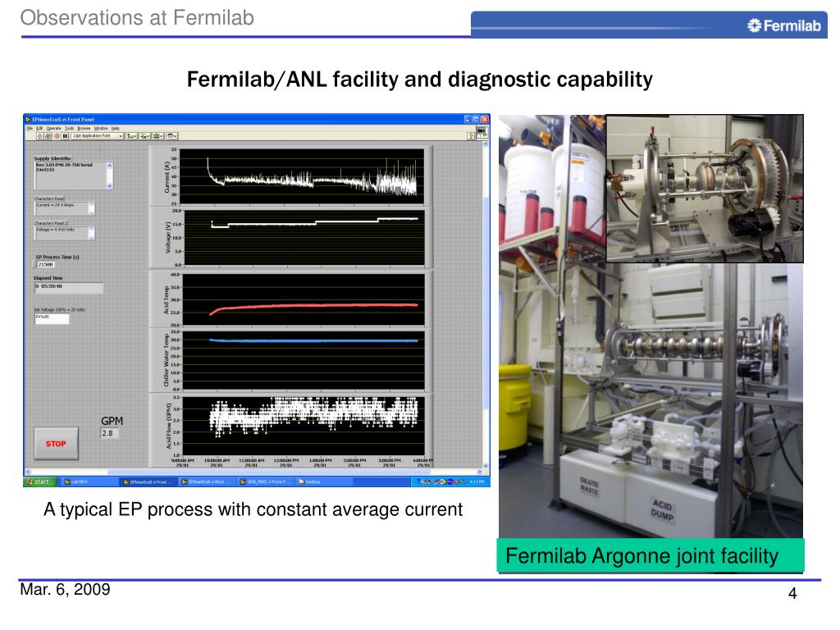
Task: Click the date Mar. 6, 2009
Action: 65,589
